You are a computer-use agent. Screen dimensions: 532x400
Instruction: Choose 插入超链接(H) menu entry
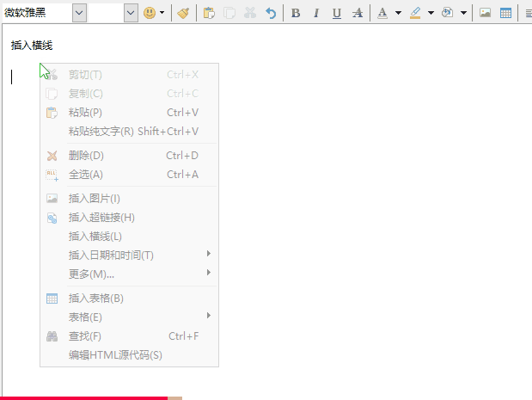(x=129, y=218)
